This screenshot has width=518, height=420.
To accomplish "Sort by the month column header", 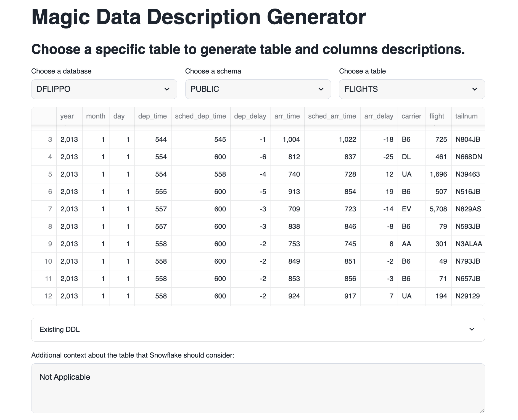I will click(x=96, y=116).
